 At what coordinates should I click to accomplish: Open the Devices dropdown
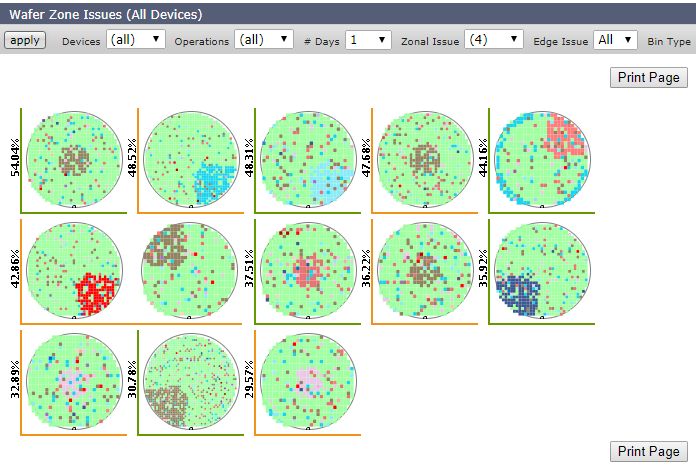click(x=136, y=40)
